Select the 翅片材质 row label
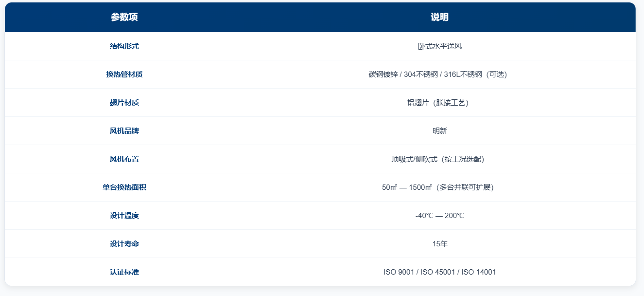 124,103
